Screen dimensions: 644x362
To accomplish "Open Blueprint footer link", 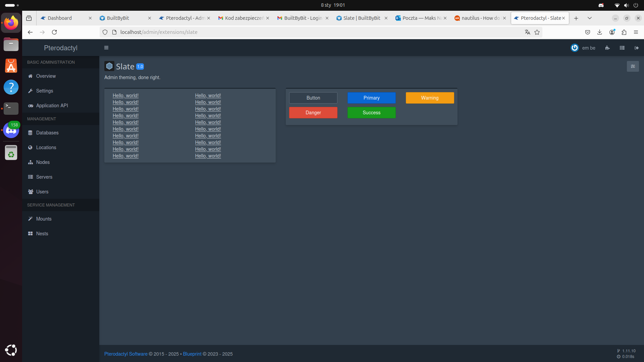I will pos(192,354).
